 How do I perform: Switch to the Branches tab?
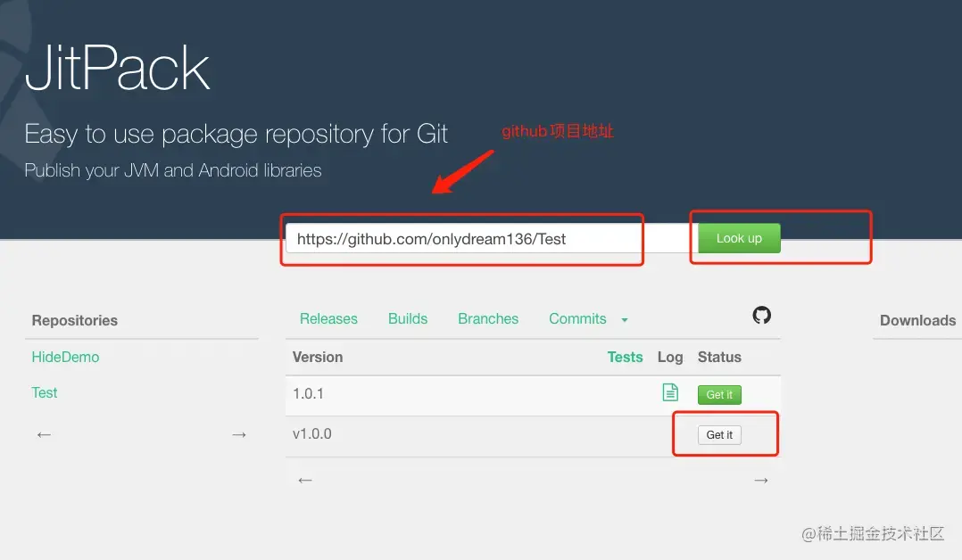488,319
